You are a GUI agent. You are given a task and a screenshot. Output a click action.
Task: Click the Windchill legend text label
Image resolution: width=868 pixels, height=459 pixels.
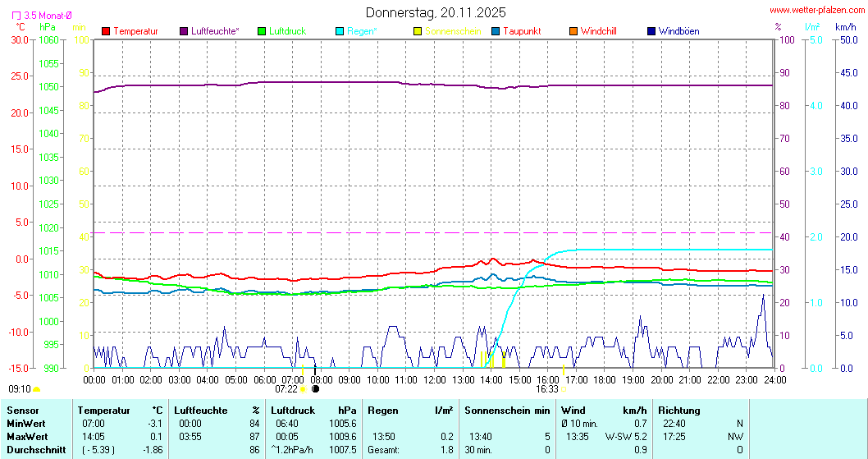598,31
